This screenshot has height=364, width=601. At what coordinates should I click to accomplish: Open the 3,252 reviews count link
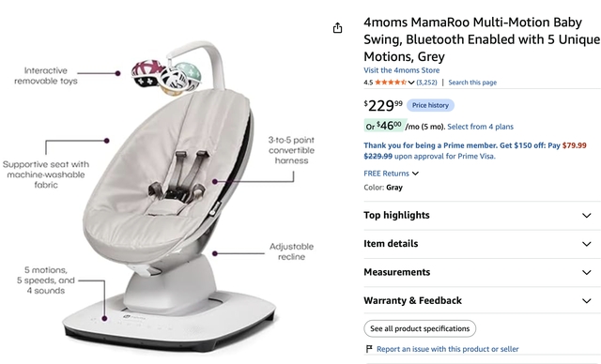426,83
